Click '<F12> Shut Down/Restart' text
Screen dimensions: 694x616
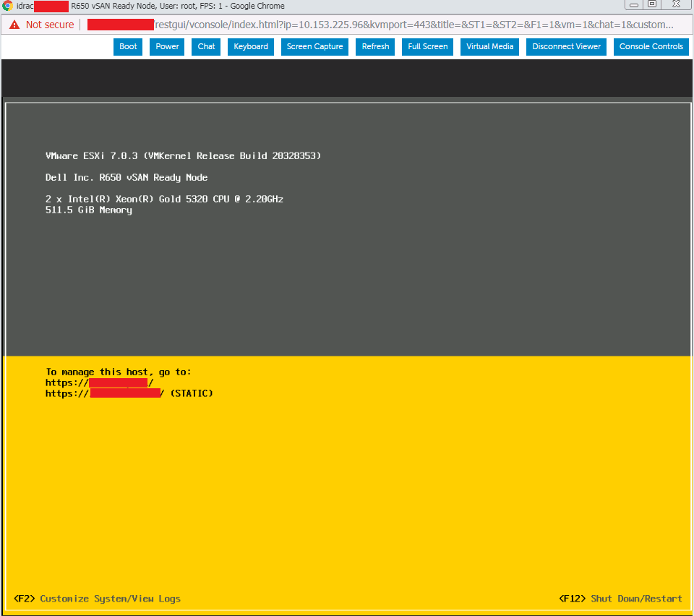click(620, 599)
